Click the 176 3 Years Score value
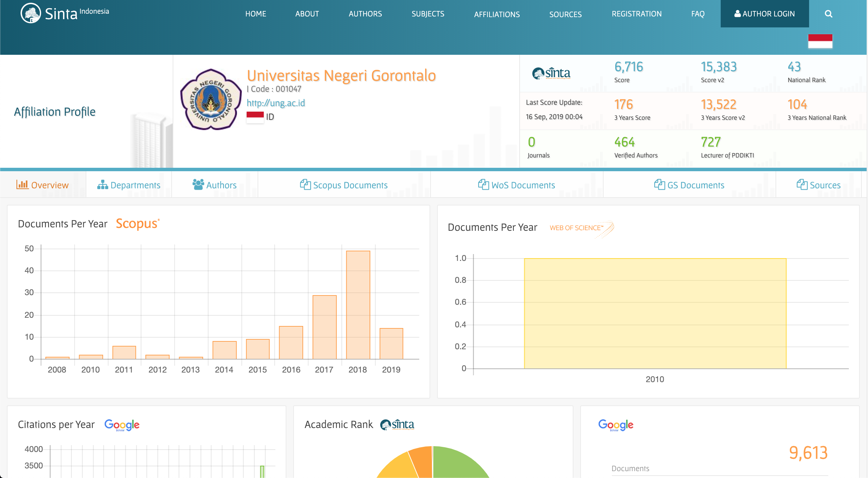The image size is (868, 478). point(623,104)
